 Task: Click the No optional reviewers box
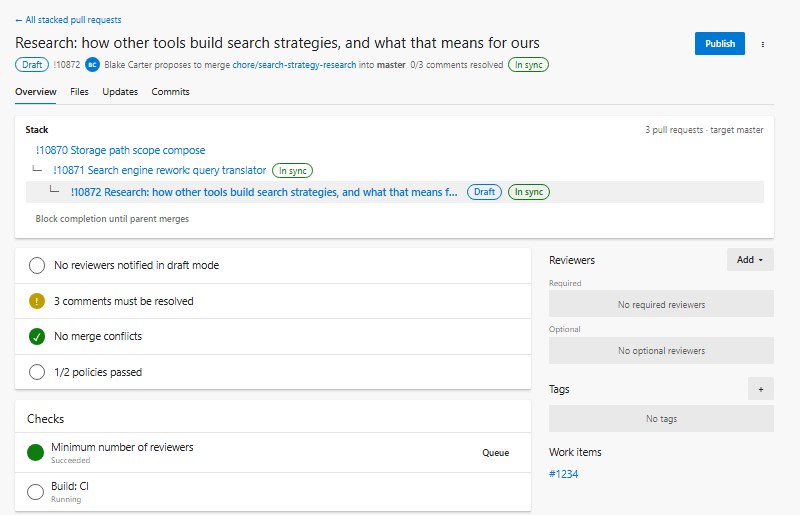click(x=661, y=351)
